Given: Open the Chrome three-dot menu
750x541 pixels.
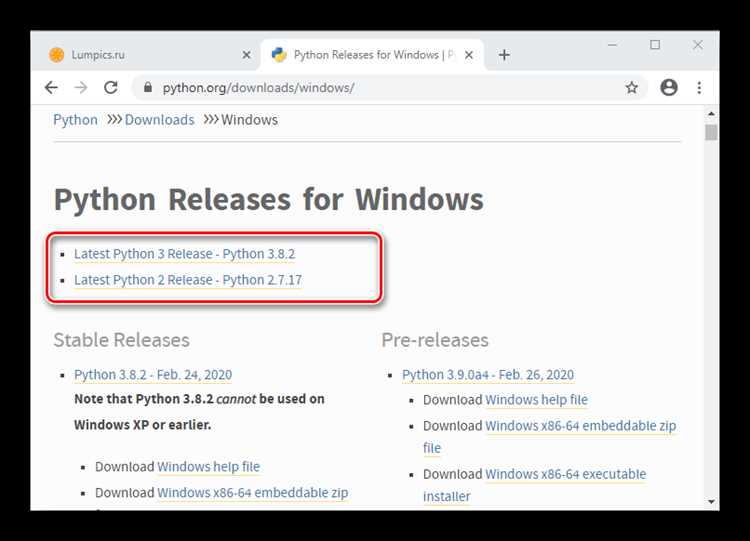Looking at the screenshot, I should [699, 88].
